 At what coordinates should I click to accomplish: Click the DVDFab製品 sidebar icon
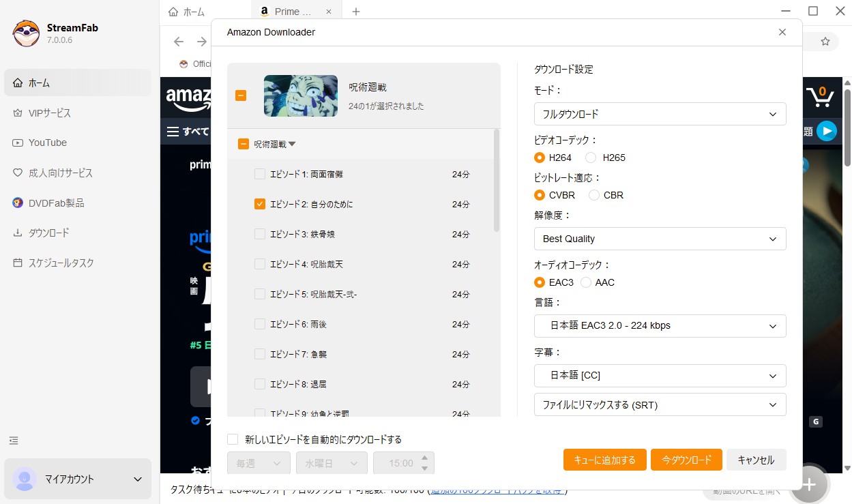pyautogui.click(x=18, y=203)
